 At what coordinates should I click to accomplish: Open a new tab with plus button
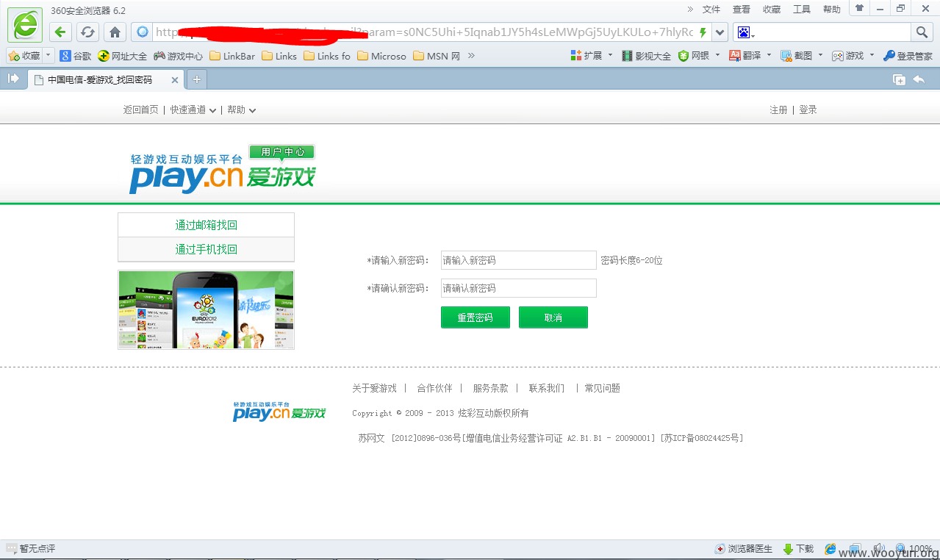197,80
